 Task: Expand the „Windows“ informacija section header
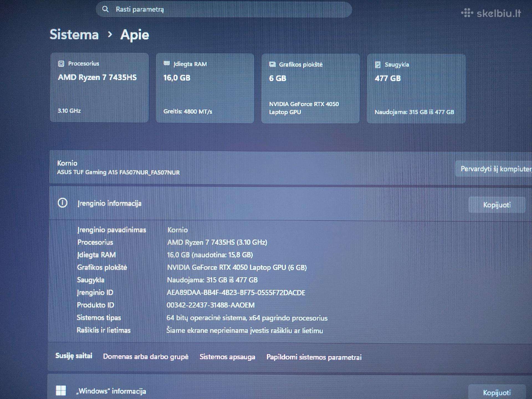coord(290,387)
